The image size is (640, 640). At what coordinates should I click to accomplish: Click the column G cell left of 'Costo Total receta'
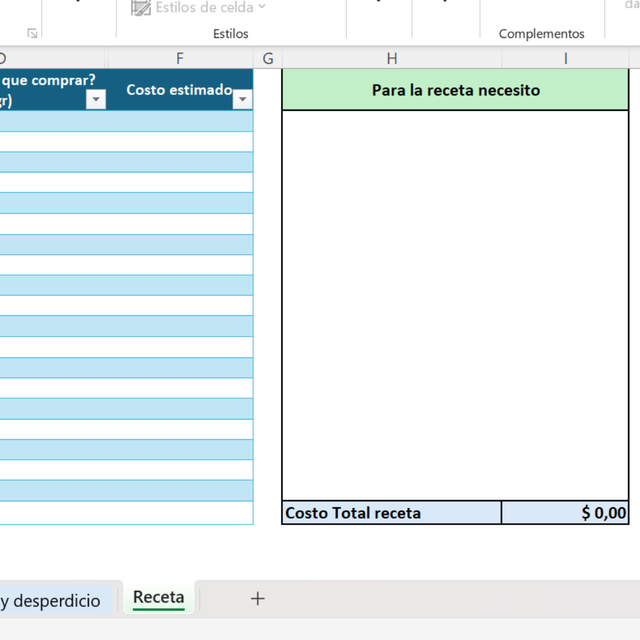(267, 513)
